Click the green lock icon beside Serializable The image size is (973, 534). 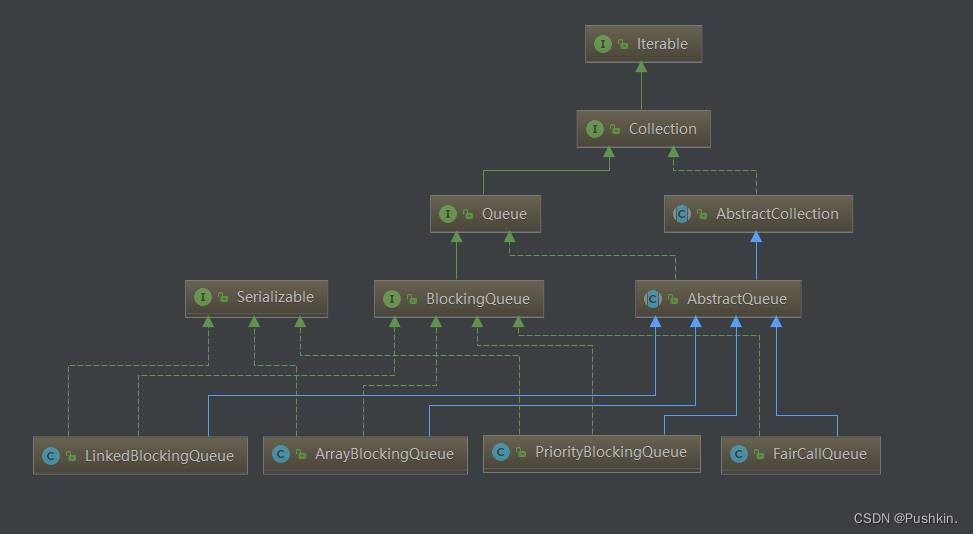point(223,297)
